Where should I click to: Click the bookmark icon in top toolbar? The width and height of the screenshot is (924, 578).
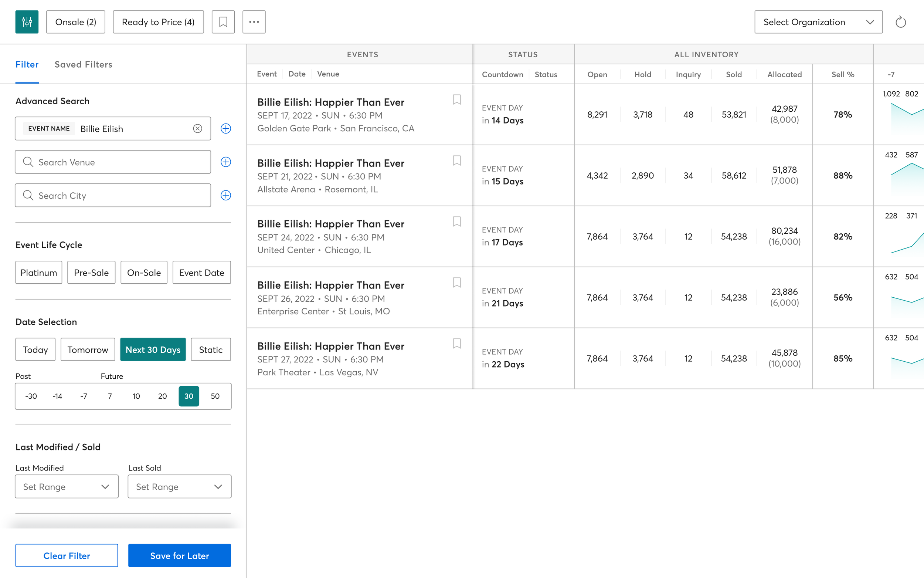click(x=223, y=22)
